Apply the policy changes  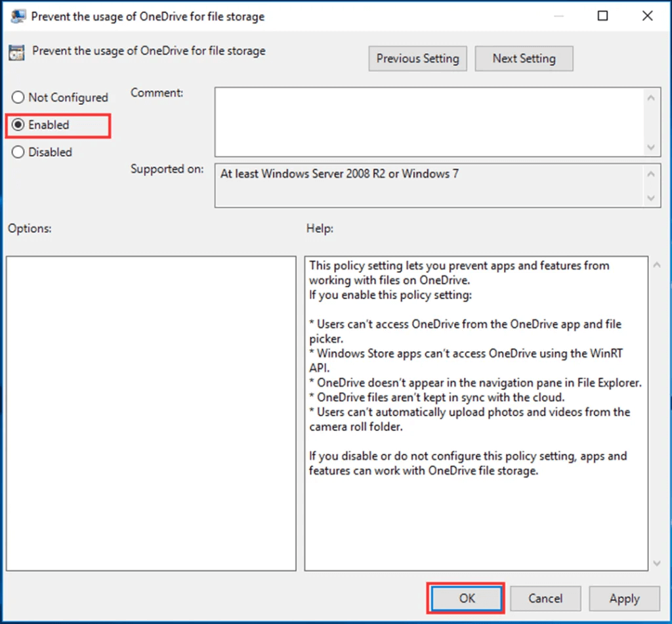624,598
